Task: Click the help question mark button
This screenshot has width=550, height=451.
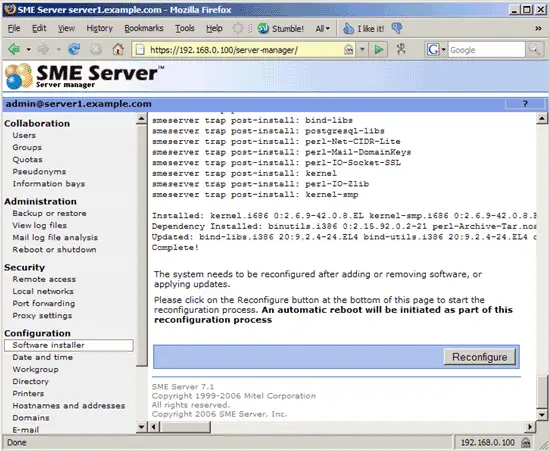Action: click(525, 104)
